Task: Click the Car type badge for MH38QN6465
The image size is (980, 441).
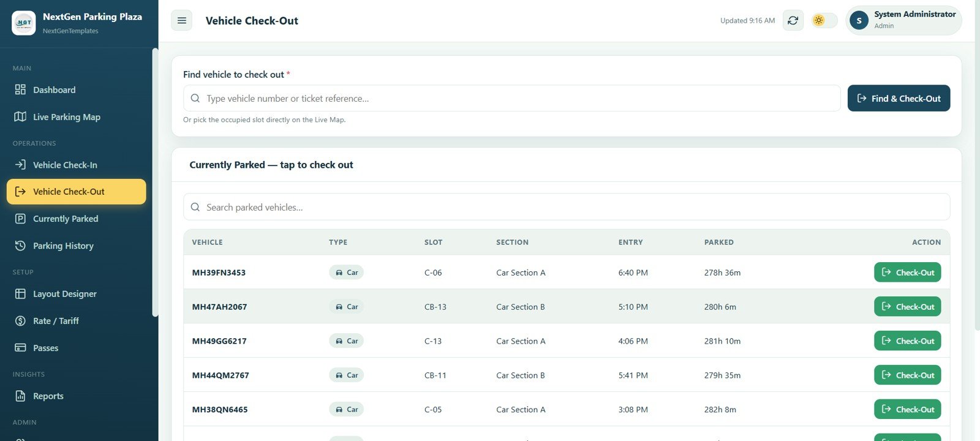Action: click(x=346, y=410)
